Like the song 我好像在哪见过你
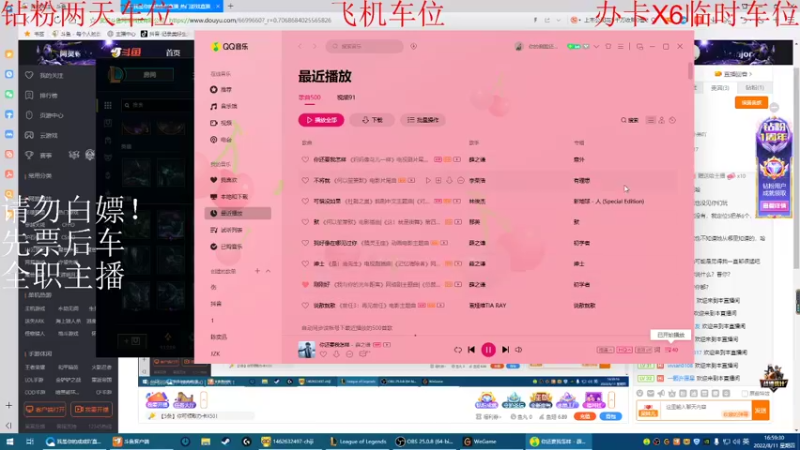The image size is (800, 450). (x=305, y=243)
